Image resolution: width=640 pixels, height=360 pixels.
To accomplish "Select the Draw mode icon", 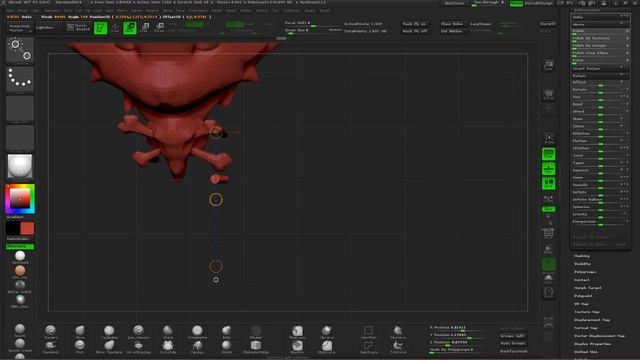I will [115, 28].
